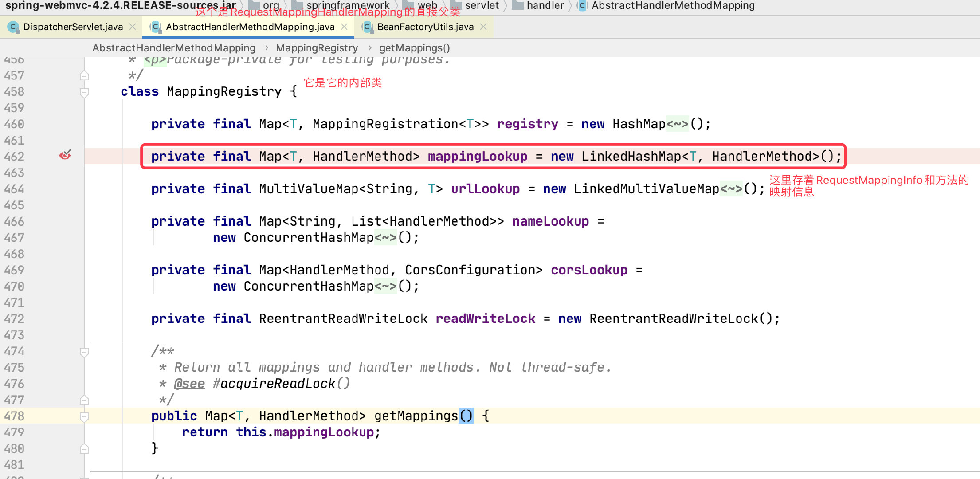The image size is (980, 479).
Task: Expand folded diamond in LinkedMultiValueMap<~>
Action: pyautogui.click(x=731, y=189)
